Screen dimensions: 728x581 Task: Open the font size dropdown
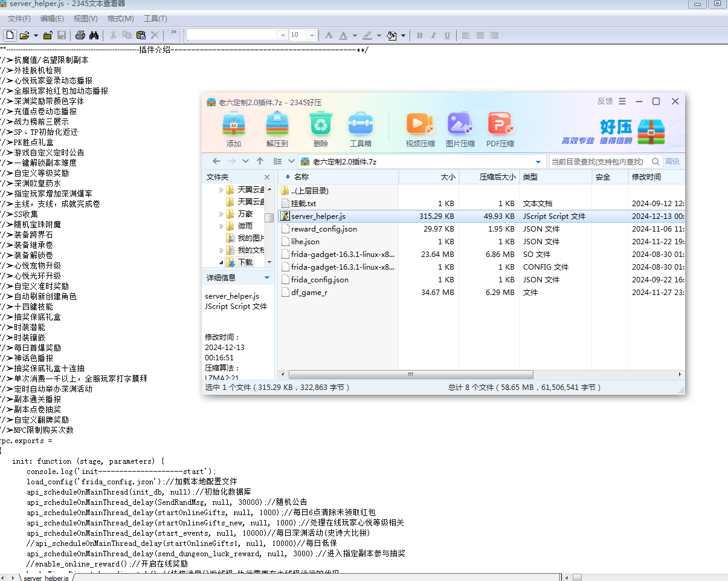[x=312, y=35]
